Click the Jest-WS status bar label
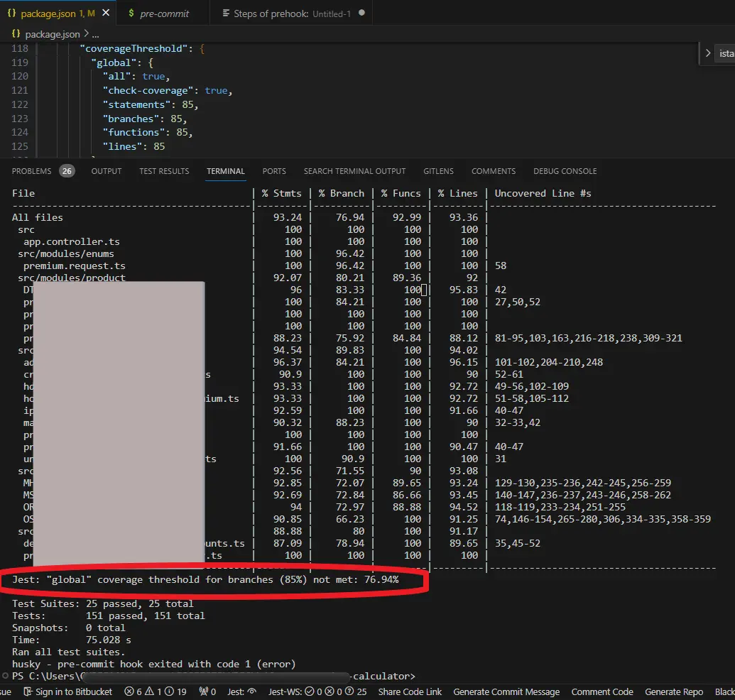The image size is (735, 700). click(285, 691)
